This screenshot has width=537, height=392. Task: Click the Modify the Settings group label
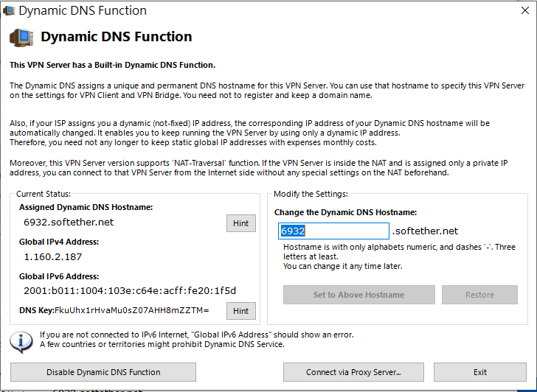point(311,194)
